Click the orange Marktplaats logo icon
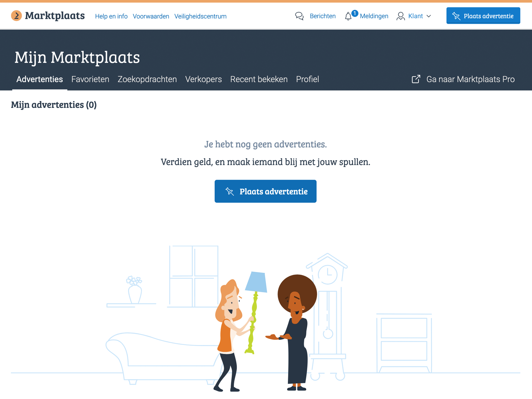532x399 pixels. click(x=16, y=16)
